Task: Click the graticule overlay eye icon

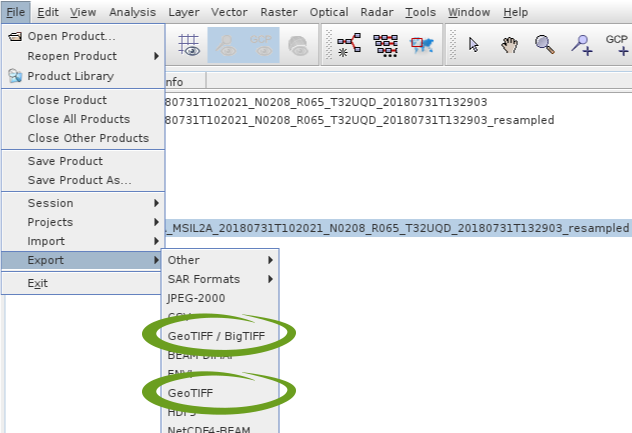Action: [x=189, y=44]
